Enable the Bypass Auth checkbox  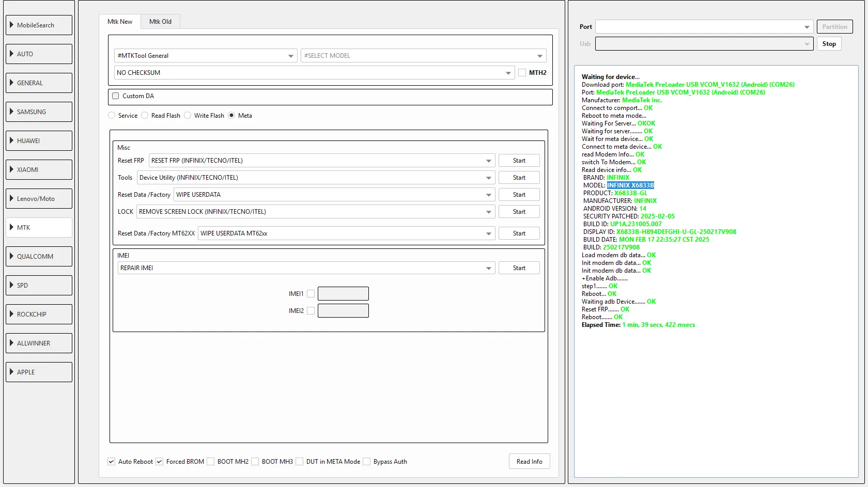(367, 462)
